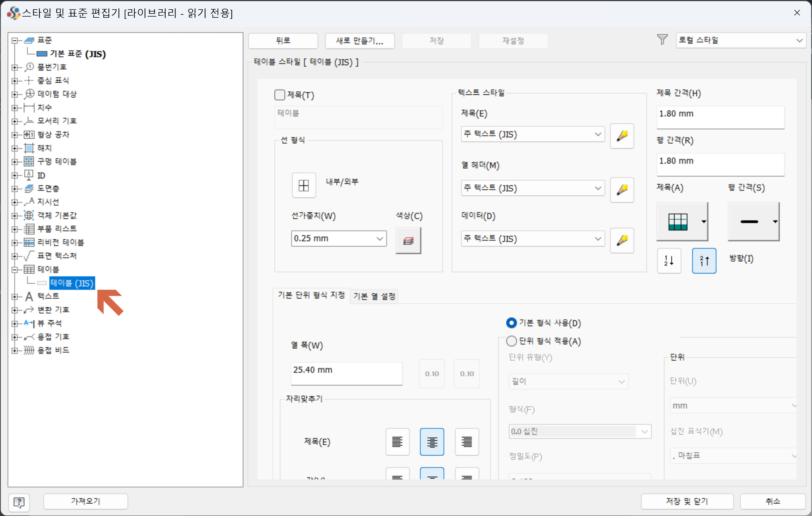Expand the 텍스트 tree node

coord(15,296)
